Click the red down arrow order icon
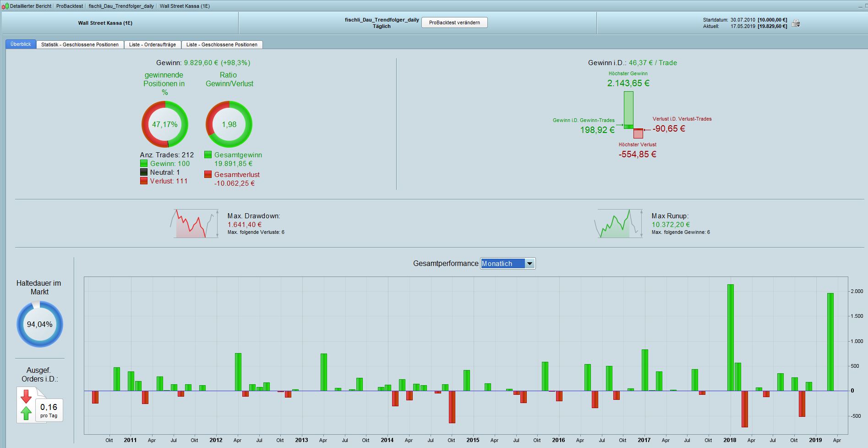This screenshot has height=448, width=868. [x=26, y=396]
